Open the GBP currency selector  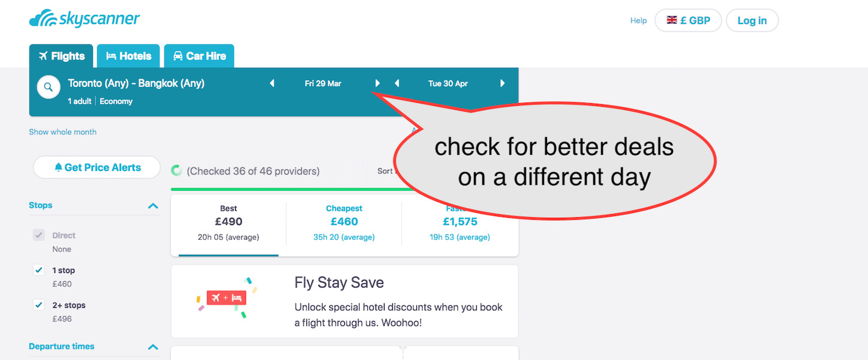coord(688,20)
